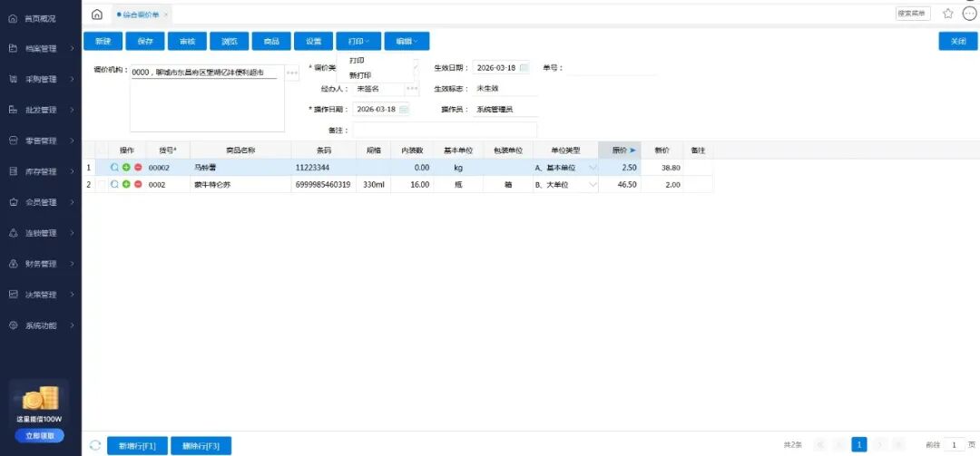
Task: Open the more options ellipsis circle icon
Action: 969,14
